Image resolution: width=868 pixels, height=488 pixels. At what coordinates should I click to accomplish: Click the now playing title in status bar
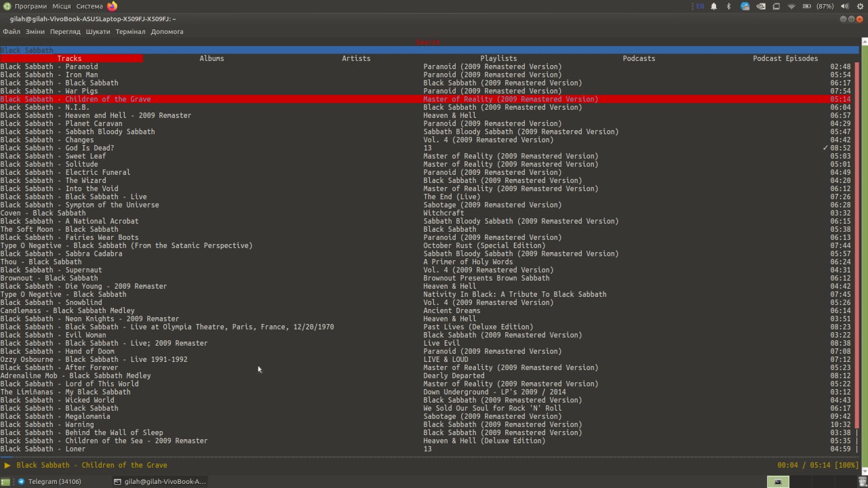click(92, 465)
